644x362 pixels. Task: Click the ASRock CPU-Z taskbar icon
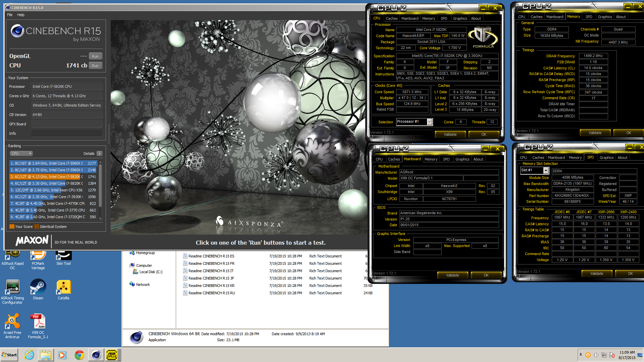112,355
